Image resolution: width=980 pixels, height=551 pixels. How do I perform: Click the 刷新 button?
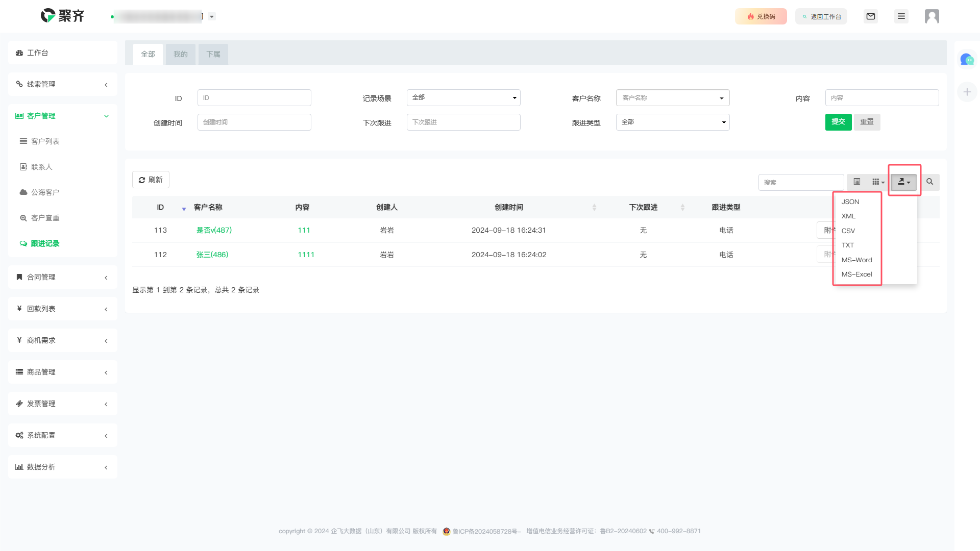pyautogui.click(x=151, y=180)
